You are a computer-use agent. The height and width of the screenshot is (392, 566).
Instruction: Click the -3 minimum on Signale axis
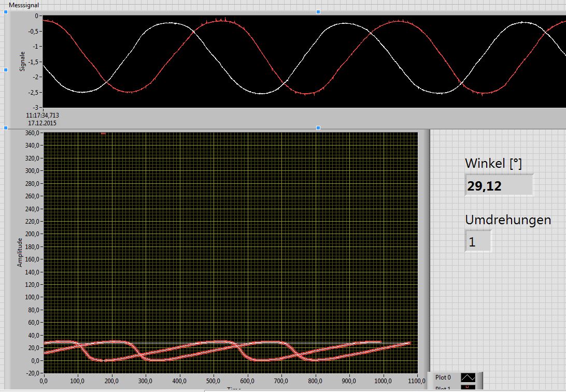[x=36, y=107]
